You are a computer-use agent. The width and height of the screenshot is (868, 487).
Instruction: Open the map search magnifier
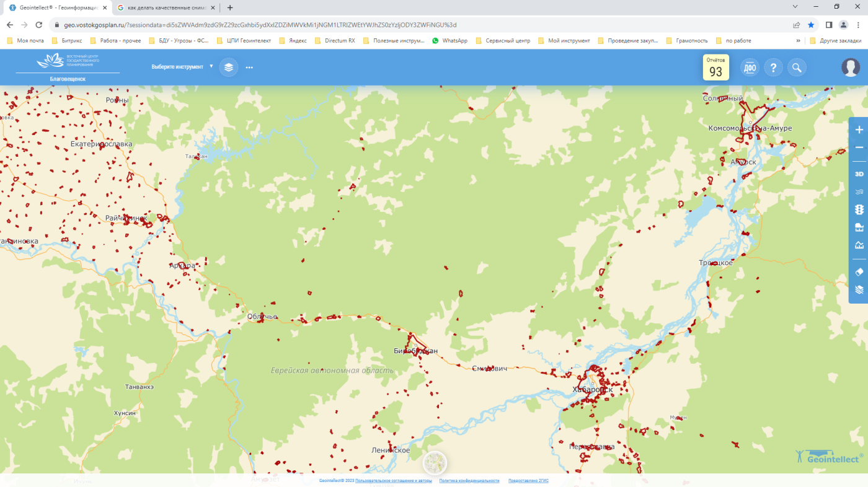(x=797, y=68)
